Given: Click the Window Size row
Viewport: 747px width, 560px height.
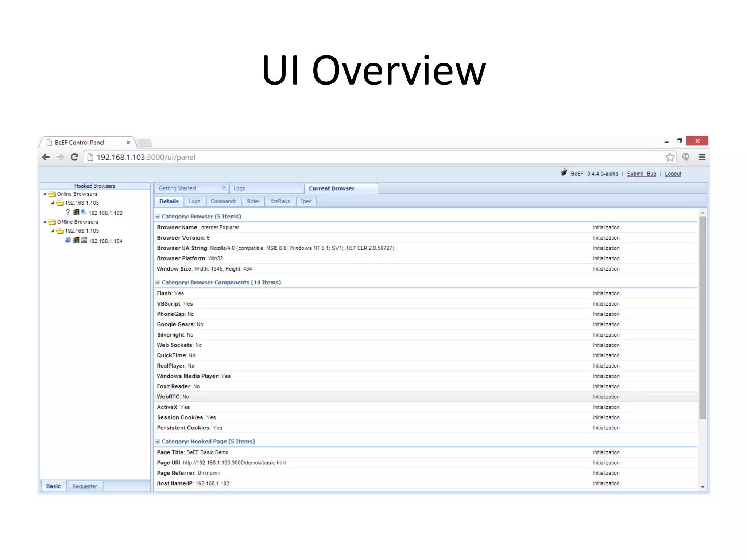Looking at the screenshot, I should coord(426,269).
